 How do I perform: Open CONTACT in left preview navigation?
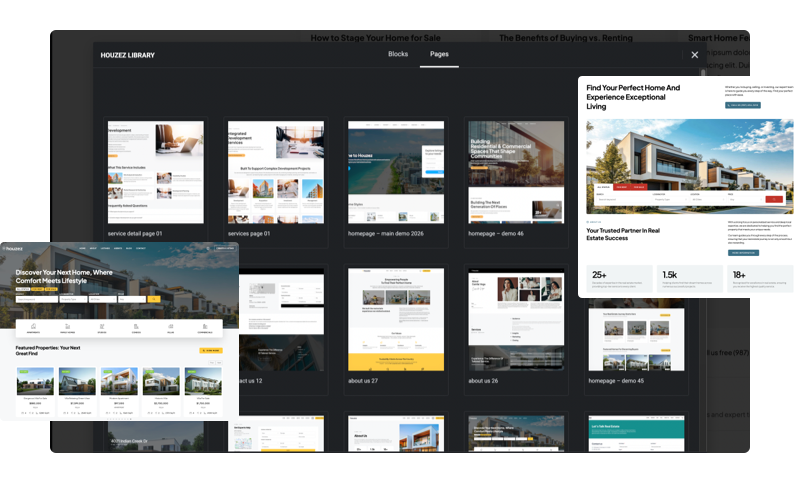[141, 248]
